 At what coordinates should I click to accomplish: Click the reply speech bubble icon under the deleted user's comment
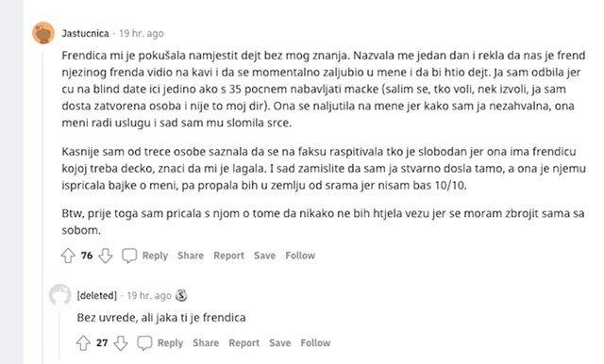tap(144, 343)
